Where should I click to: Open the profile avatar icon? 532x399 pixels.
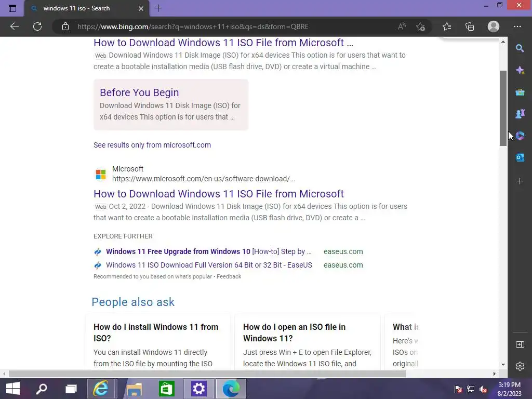tap(494, 26)
